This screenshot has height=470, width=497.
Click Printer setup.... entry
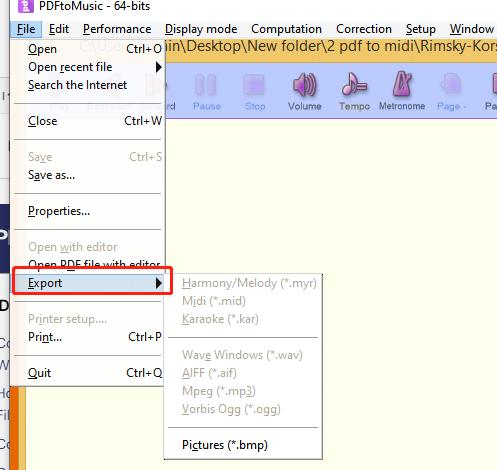(88, 319)
